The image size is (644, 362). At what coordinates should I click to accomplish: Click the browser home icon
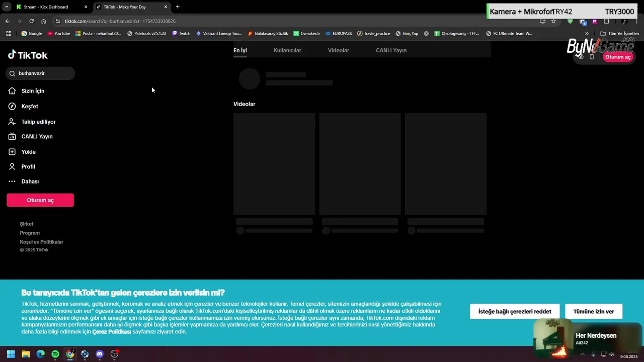[44, 21]
